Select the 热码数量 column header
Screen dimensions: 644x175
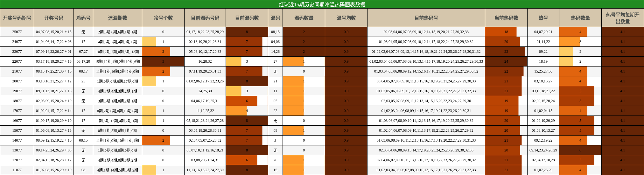click(x=580, y=18)
